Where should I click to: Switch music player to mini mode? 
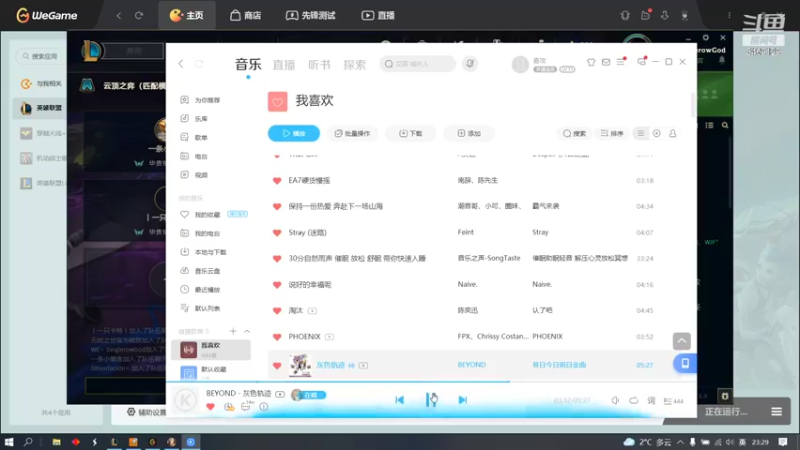click(641, 62)
